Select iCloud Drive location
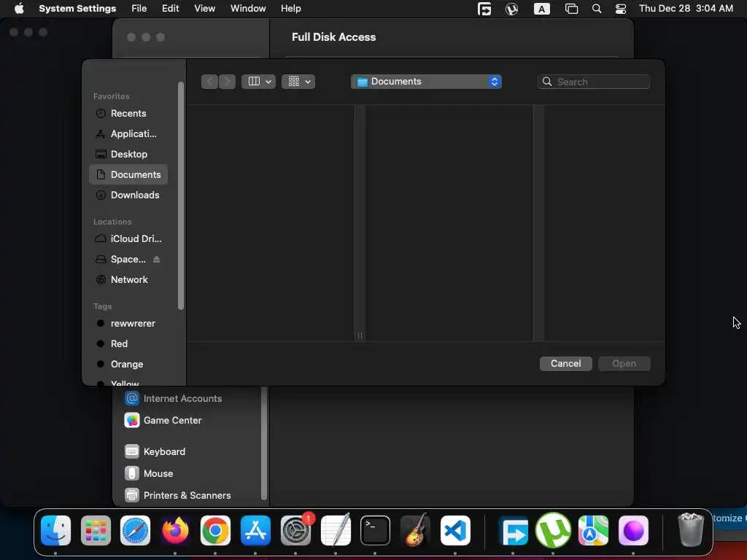747x560 pixels. point(128,238)
